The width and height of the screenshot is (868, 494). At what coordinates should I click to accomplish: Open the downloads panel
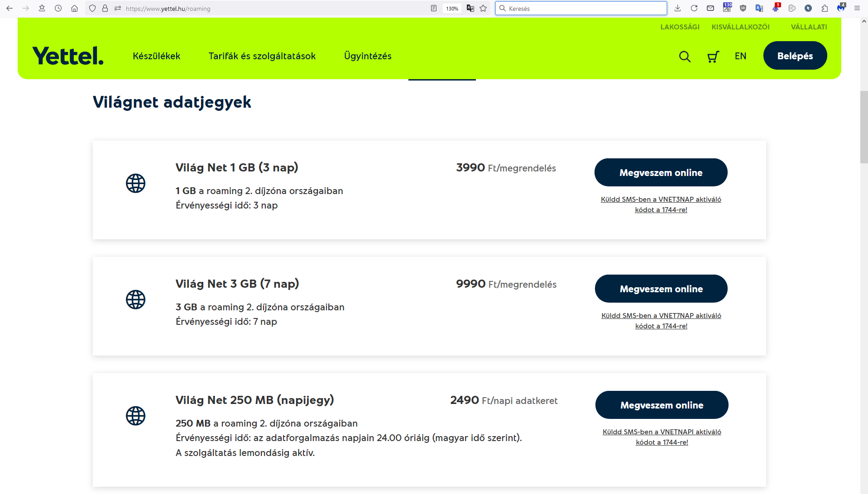[x=678, y=8]
